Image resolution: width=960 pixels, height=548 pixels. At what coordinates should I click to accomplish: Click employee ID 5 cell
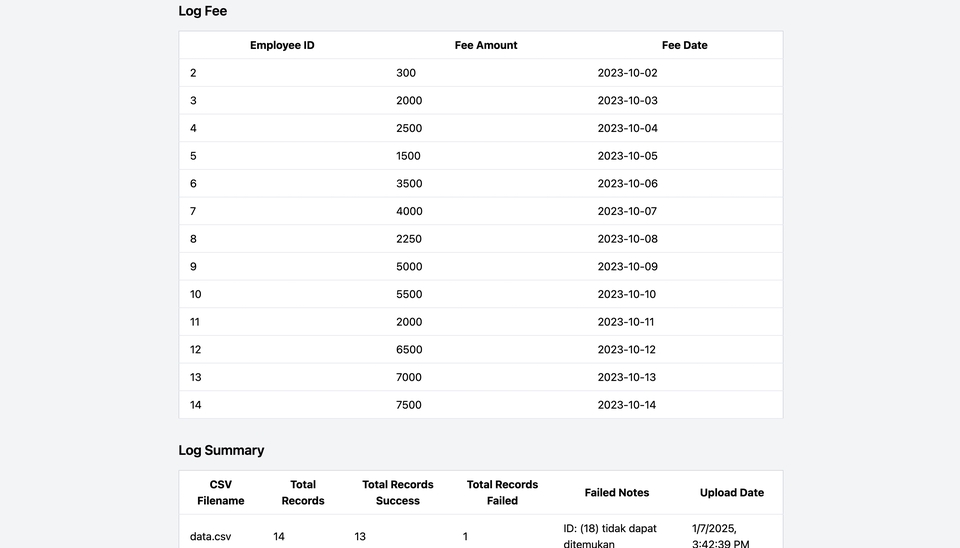(193, 156)
